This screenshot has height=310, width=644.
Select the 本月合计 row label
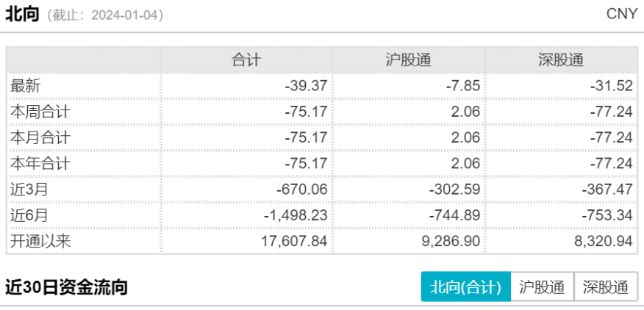pos(40,137)
